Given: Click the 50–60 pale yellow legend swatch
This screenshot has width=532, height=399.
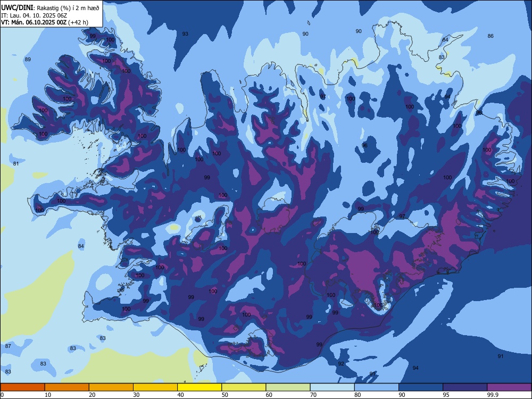Looking at the screenshot, I should 244,387.
